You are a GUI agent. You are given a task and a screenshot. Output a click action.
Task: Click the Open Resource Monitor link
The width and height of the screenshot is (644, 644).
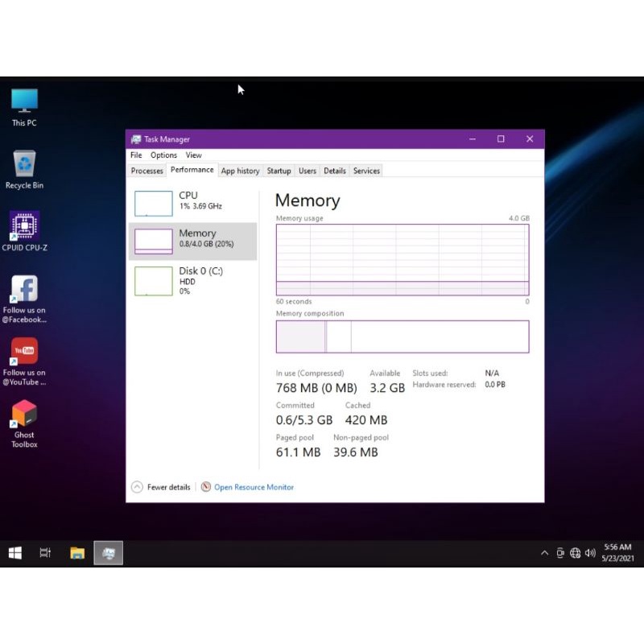(x=254, y=487)
